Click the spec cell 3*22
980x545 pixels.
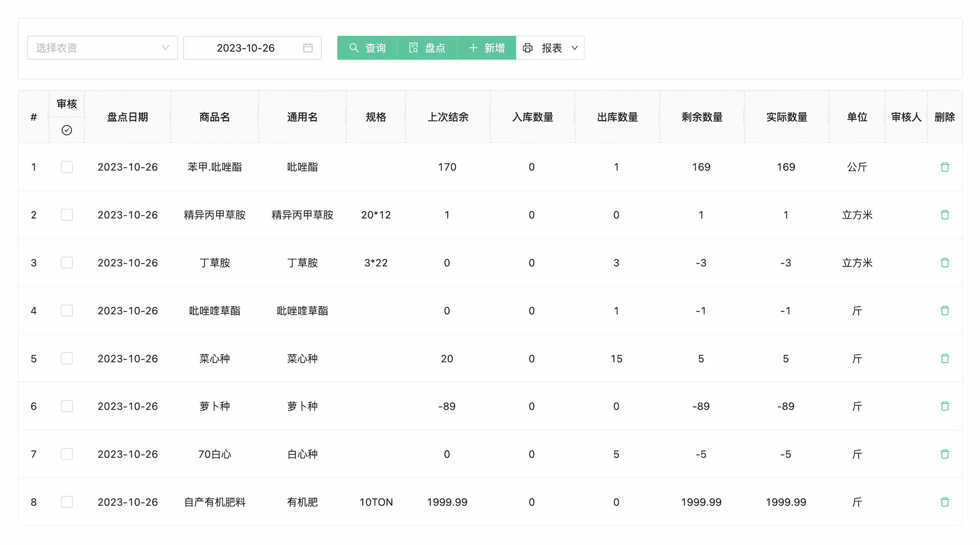pyautogui.click(x=376, y=263)
